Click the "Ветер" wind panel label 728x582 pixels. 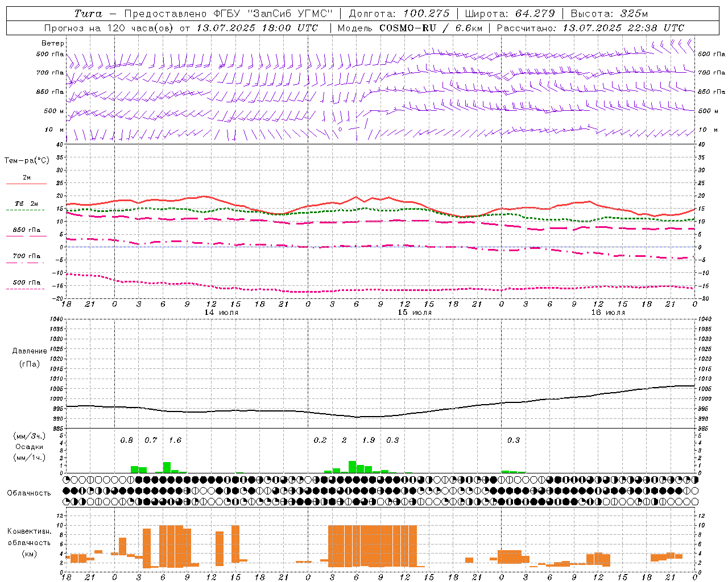(53, 43)
